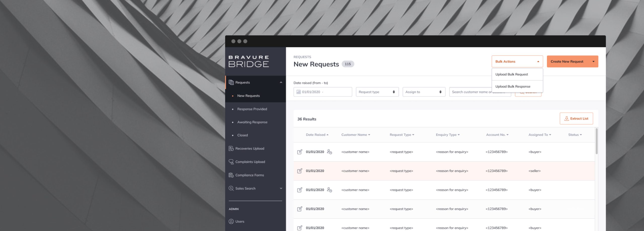
Task: Click the edit icon on the highlighted seller row
Action: coord(300,171)
